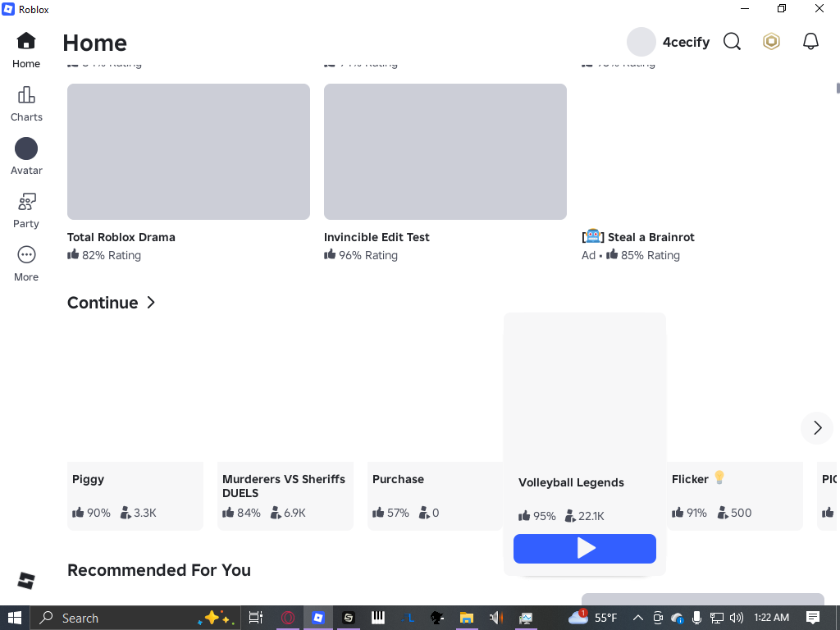Open the volume speaker tray icon
Image resolution: width=840 pixels, height=630 pixels.
(x=737, y=618)
